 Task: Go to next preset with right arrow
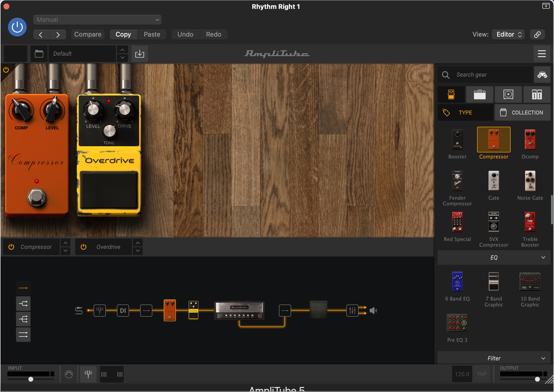(x=58, y=35)
